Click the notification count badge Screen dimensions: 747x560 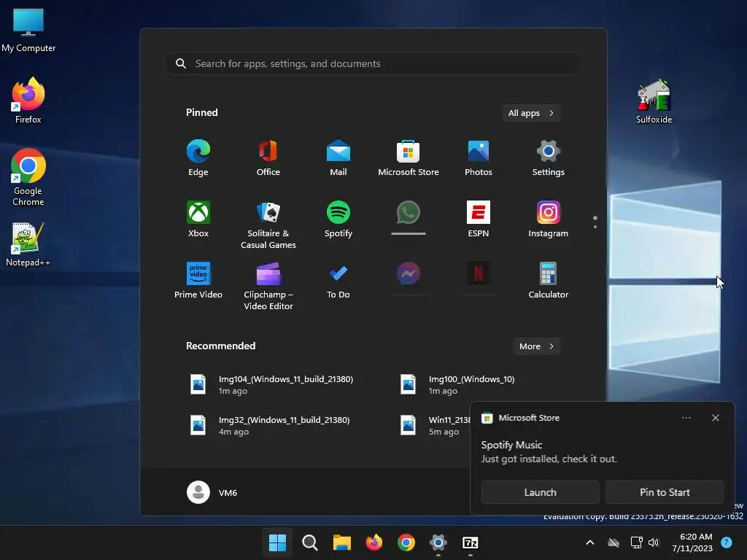(726, 542)
